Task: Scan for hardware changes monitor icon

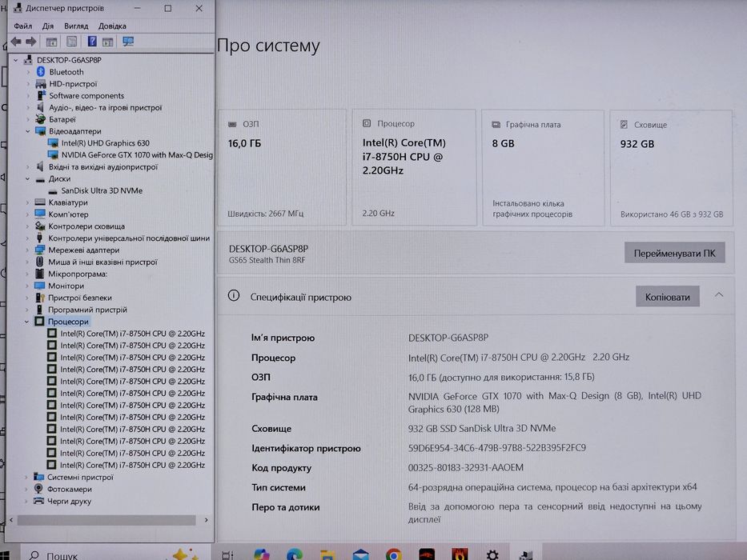Action: (x=128, y=42)
